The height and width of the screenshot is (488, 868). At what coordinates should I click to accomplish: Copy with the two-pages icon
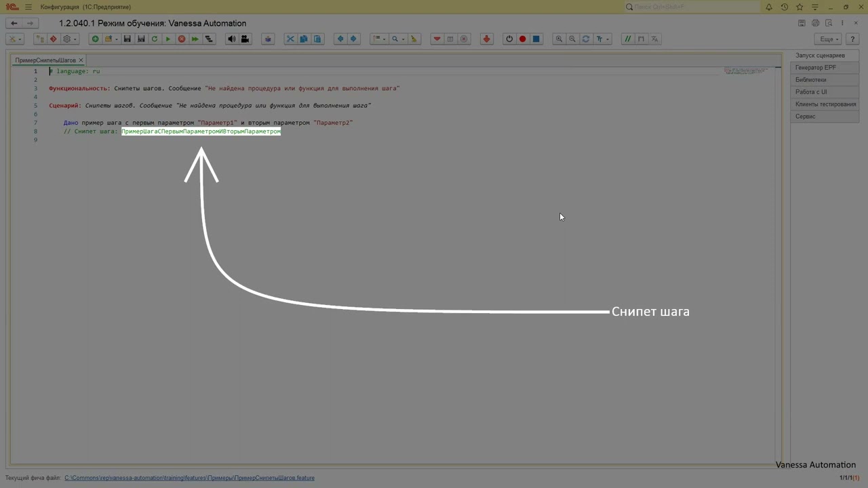pos(304,39)
